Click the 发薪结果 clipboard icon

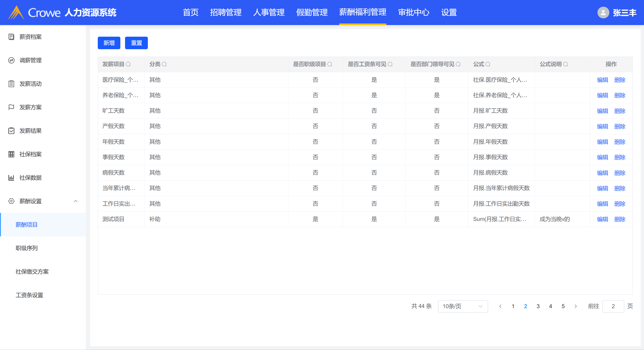pyautogui.click(x=11, y=131)
